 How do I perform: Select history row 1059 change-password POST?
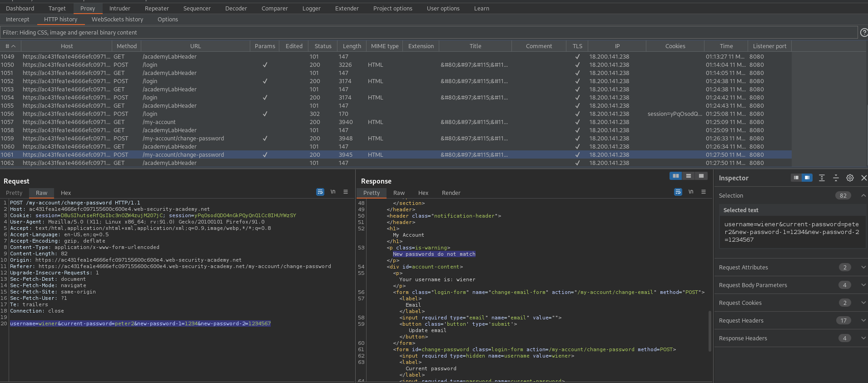pos(396,138)
